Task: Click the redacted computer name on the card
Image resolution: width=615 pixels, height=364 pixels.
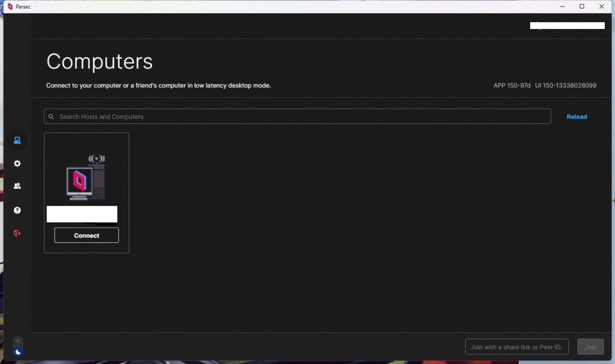Action: click(82, 214)
